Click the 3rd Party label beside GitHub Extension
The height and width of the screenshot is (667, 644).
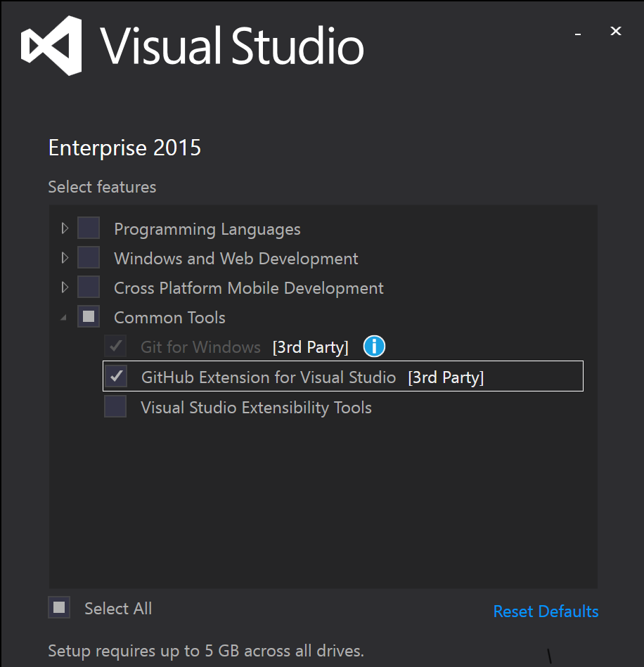[446, 377]
